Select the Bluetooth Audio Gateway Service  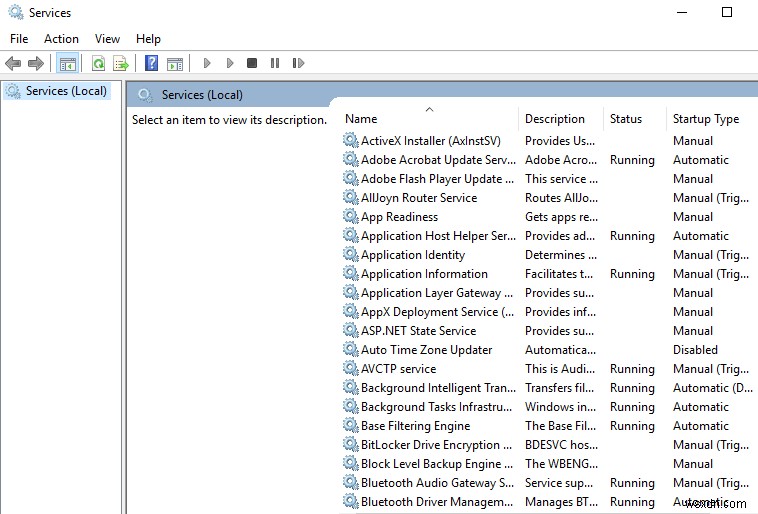[549, 483]
